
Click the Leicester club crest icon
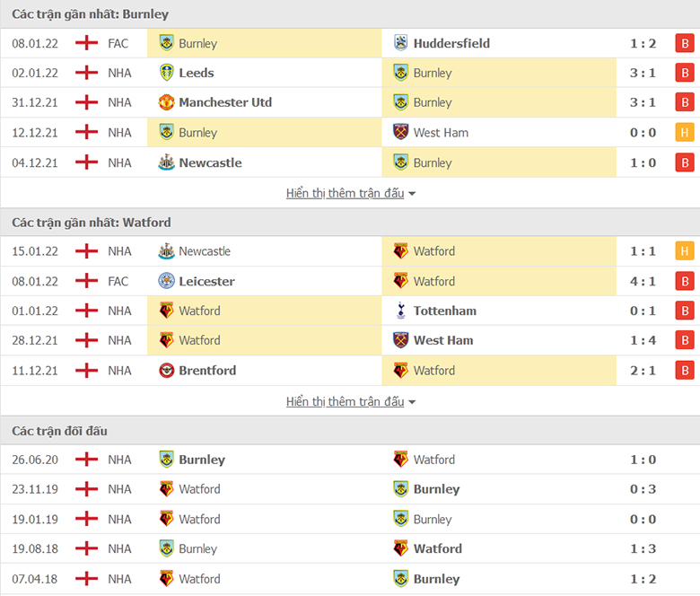[167, 281]
